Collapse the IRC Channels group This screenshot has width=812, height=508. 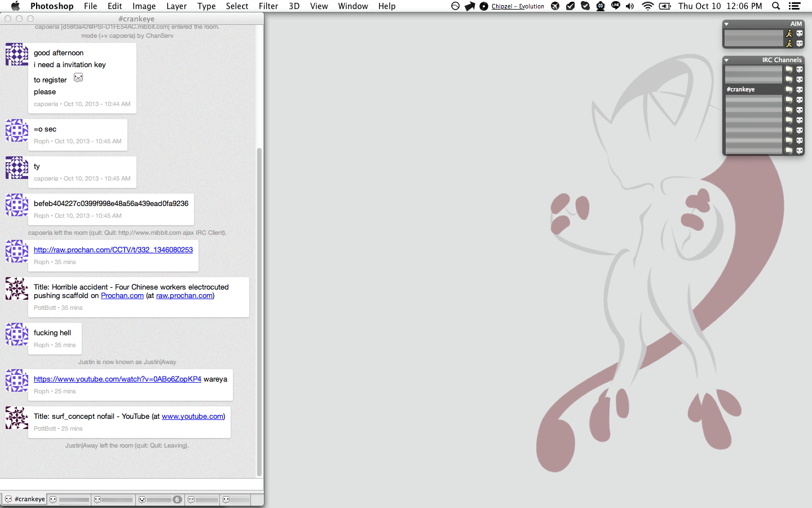[x=727, y=60]
